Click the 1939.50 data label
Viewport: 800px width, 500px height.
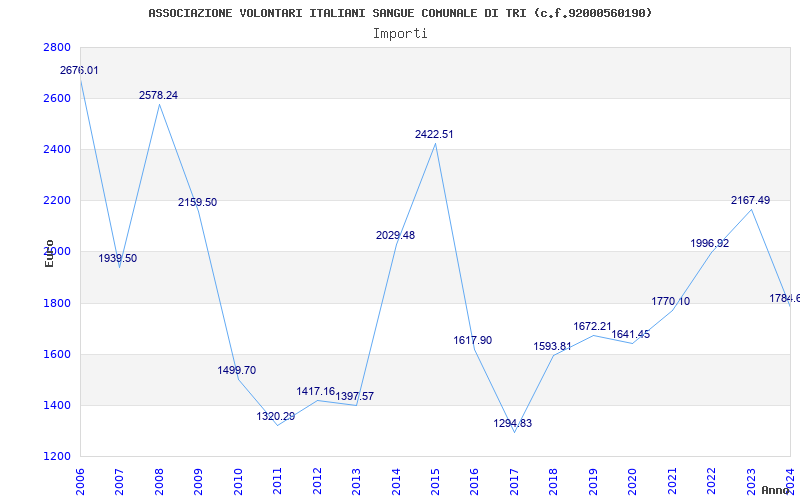pyautogui.click(x=118, y=258)
